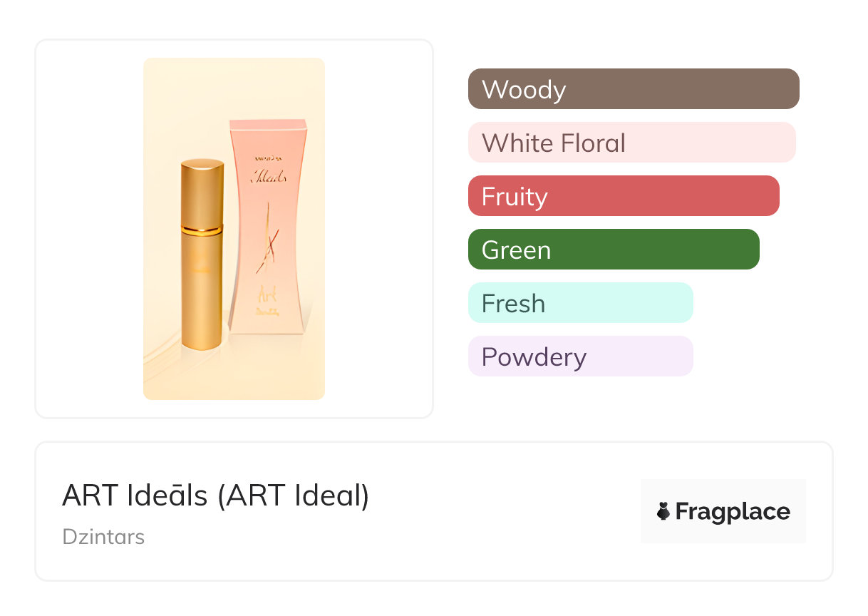The image size is (868, 616).
Task: Click the red Fruity accord bar
Action: pyautogui.click(x=624, y=196)
